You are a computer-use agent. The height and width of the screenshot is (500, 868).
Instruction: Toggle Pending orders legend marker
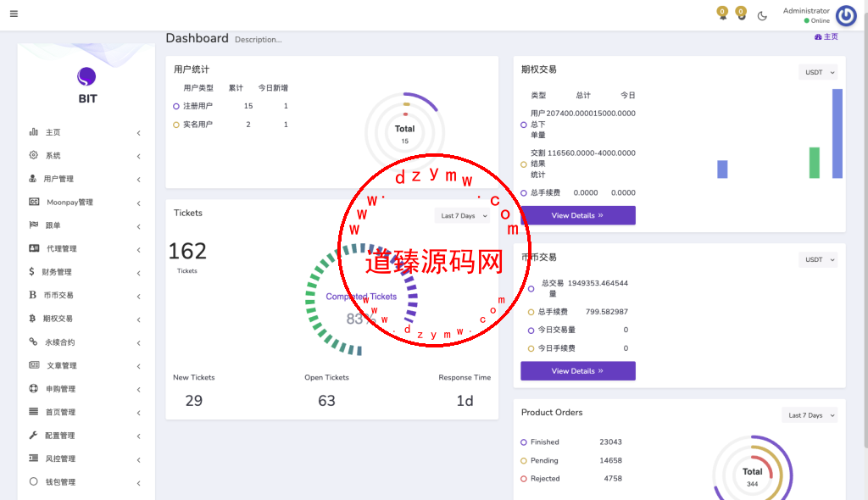(524, 461)
